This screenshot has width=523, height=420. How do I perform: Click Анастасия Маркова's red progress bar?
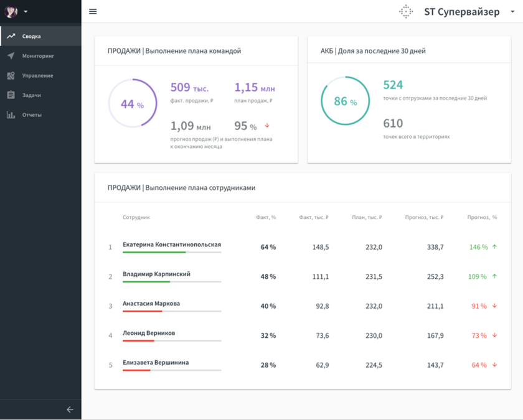click(x=143, y=311)
